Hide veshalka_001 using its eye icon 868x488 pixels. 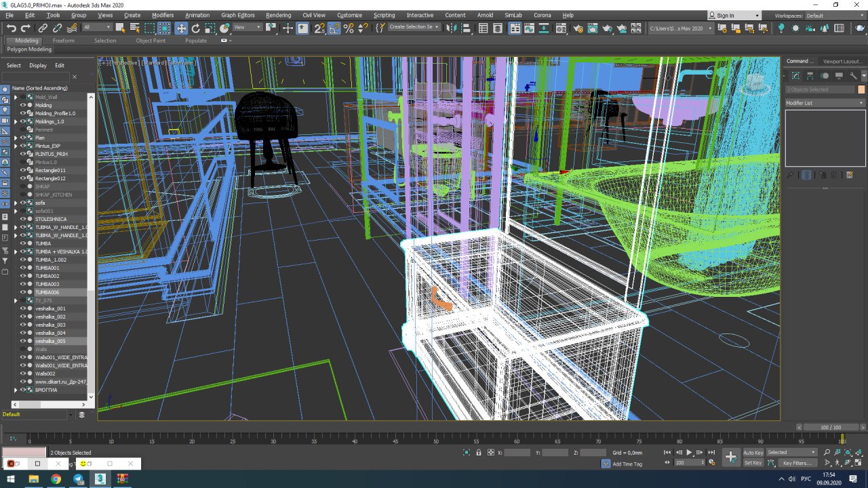(x=22, y=308)
